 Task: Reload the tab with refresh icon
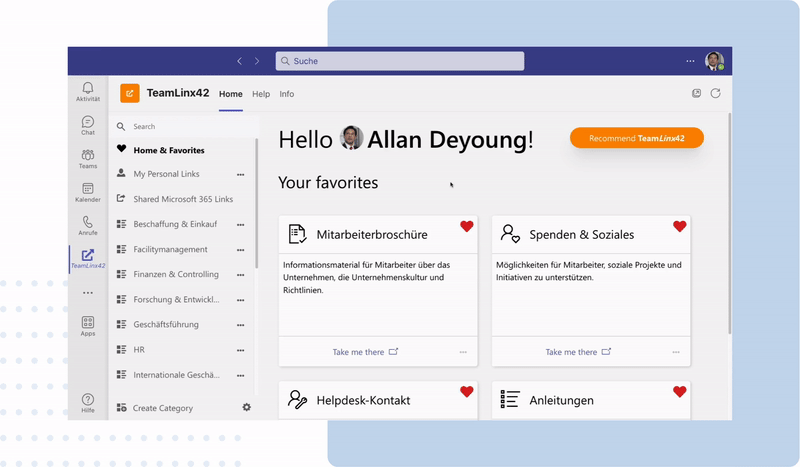(x=716, y=93)
